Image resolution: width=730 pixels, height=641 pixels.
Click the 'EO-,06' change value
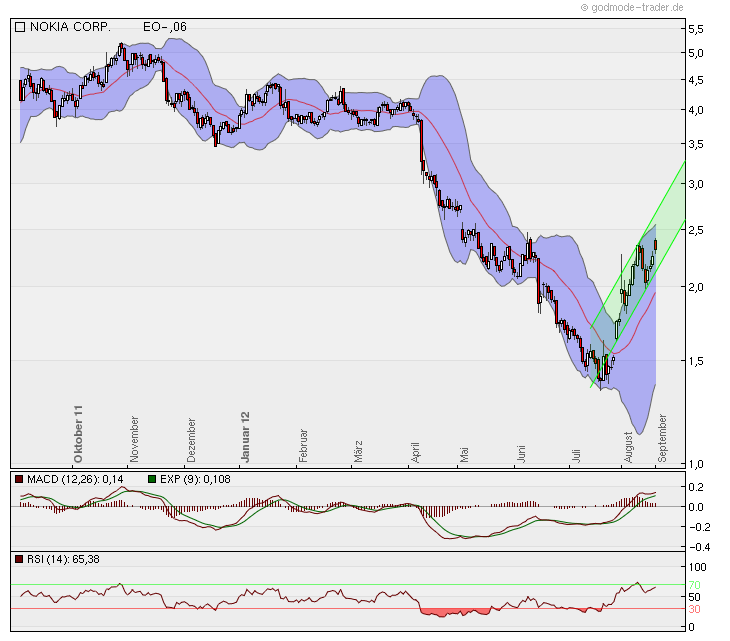pos(165,27)
